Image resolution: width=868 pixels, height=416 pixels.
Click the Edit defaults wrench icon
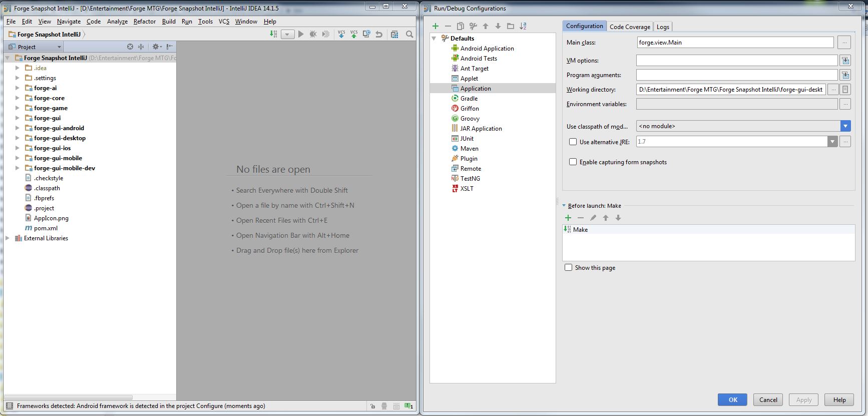tap(473, 26)
